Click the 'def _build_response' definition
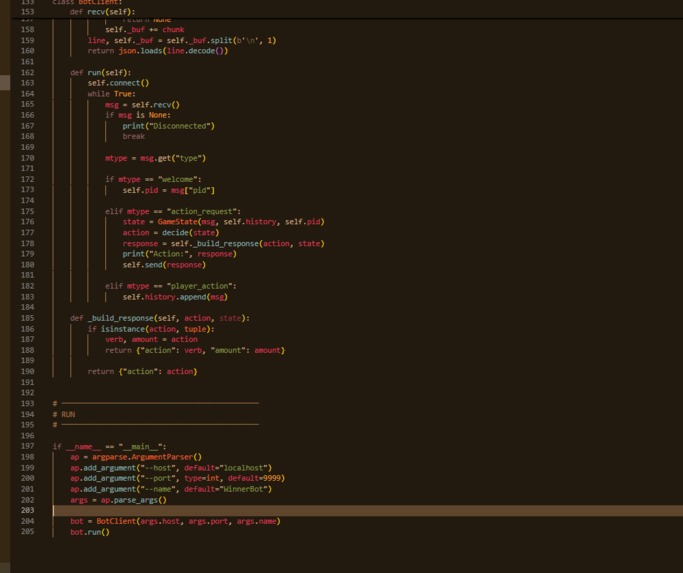 tap(160, 318)
